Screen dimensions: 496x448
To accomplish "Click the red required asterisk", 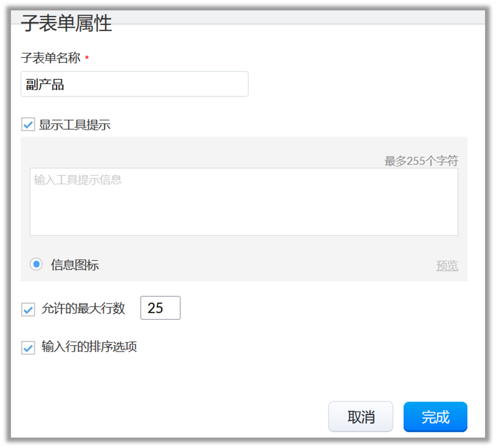I will [87, 59].
